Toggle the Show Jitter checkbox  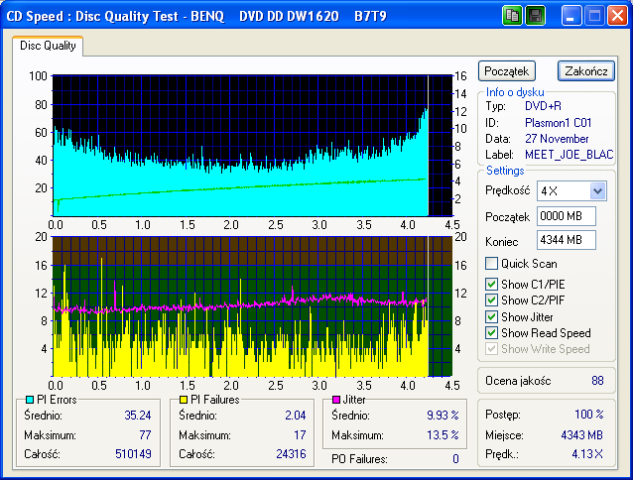[491, 317]
